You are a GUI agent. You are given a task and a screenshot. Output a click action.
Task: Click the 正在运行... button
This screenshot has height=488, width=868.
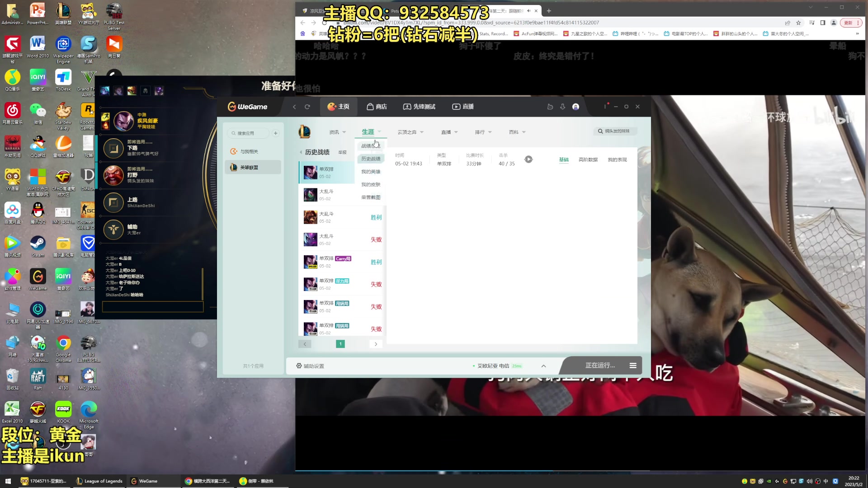(600, 366)
